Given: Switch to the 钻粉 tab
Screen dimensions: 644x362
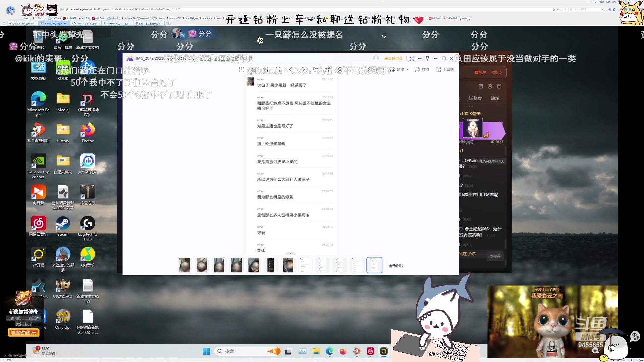Looking at the screenshot, I should (x=494, y=98).
